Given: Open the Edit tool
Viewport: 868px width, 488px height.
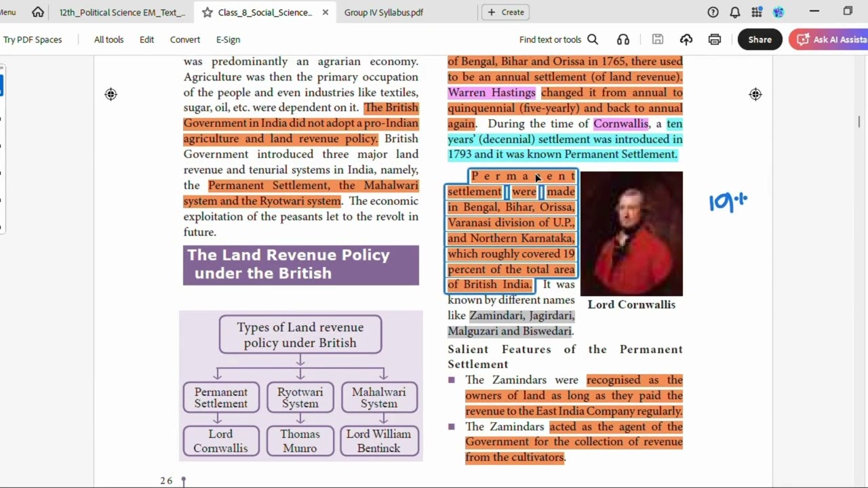Looking at the screenshot, I should click(x=147, y=39).
